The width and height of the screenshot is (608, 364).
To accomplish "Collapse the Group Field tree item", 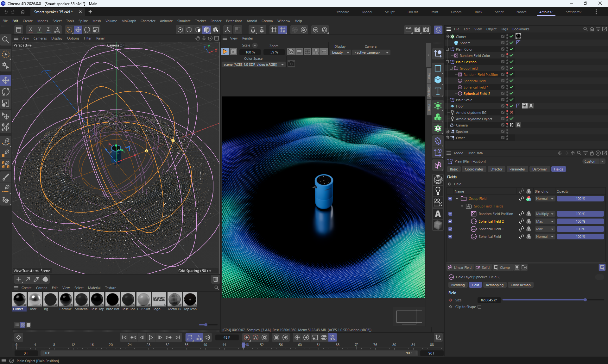I will [457, 199].
